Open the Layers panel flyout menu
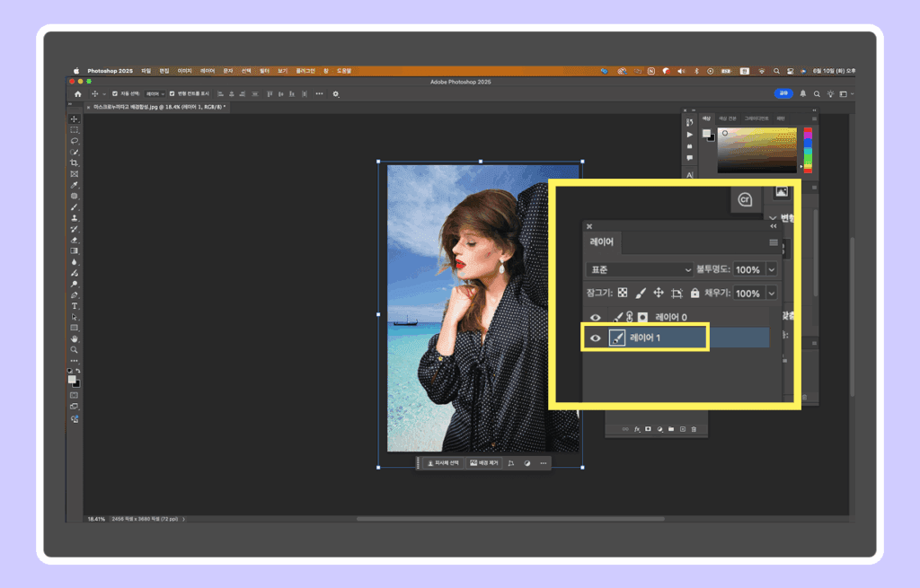920x588 pixels. pos(774,242)
